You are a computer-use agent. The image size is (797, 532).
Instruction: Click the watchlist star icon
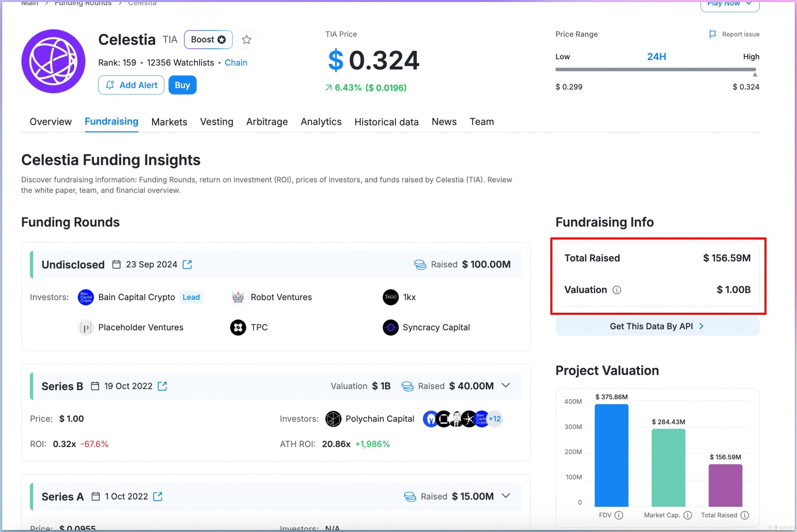(x=246, y=40)
